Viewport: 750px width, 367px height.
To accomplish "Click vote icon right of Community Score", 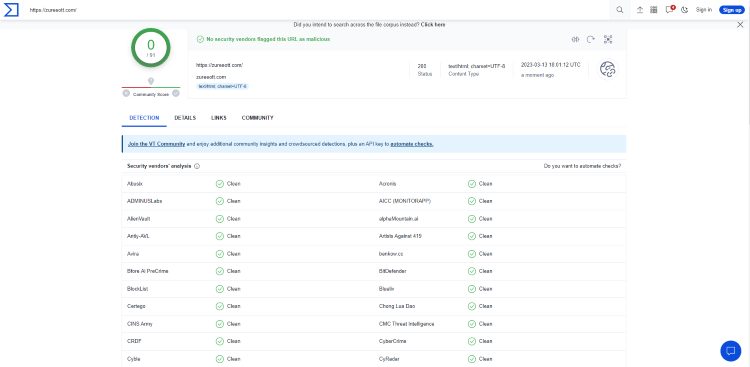I will pos(176,94).
